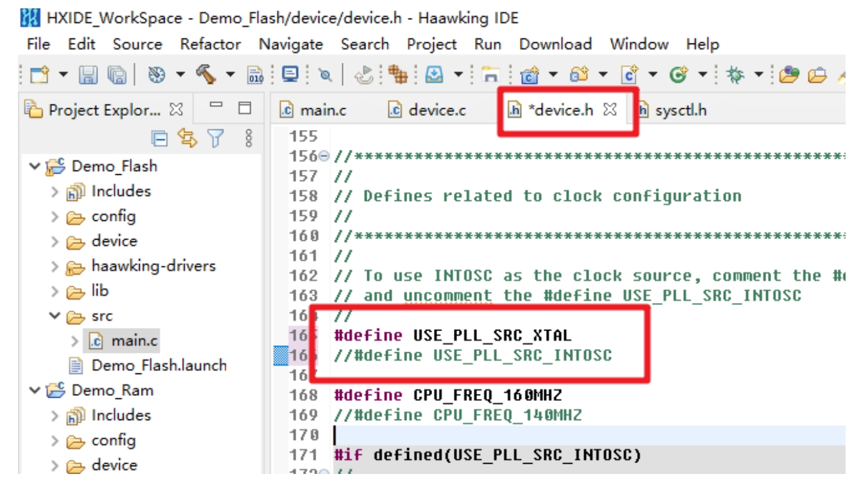Open the New C Project dropdown arrow
The width and height of the screenshot is (868, 481).
click(x=553, y=76)
